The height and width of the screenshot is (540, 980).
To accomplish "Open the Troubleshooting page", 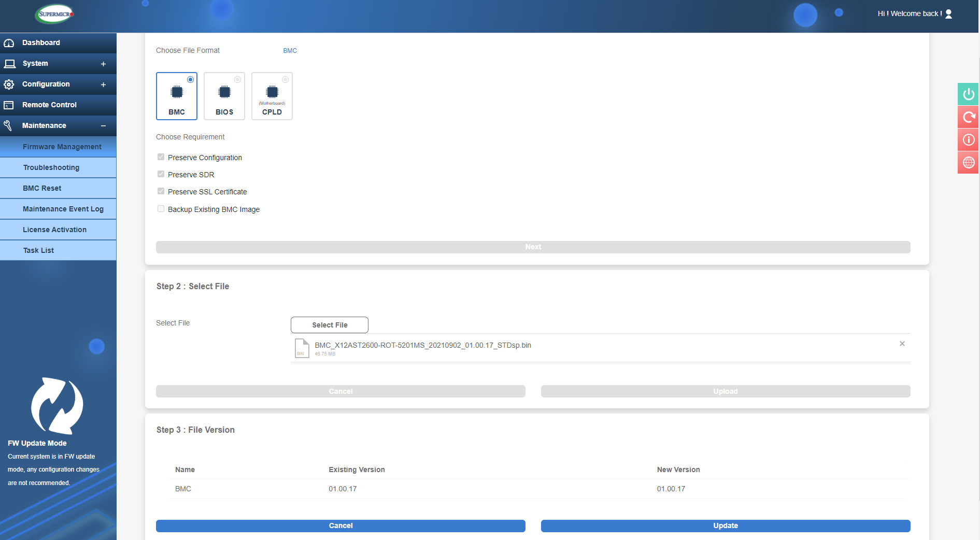I will [51, 167].
